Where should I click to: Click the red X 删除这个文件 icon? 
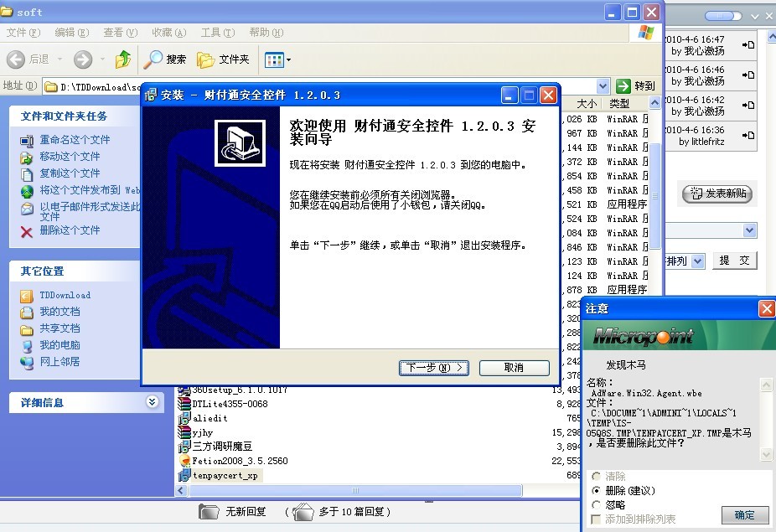27,231
